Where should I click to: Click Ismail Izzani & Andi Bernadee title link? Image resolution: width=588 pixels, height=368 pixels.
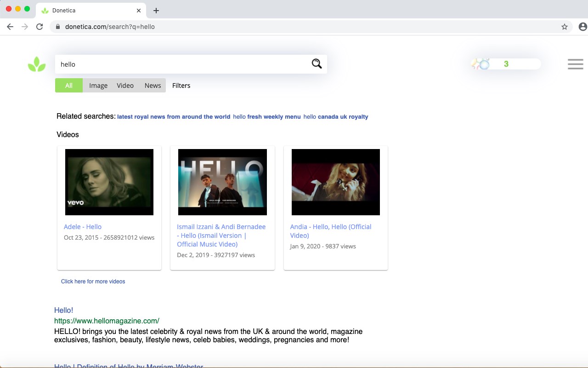(x=221, y=236)
